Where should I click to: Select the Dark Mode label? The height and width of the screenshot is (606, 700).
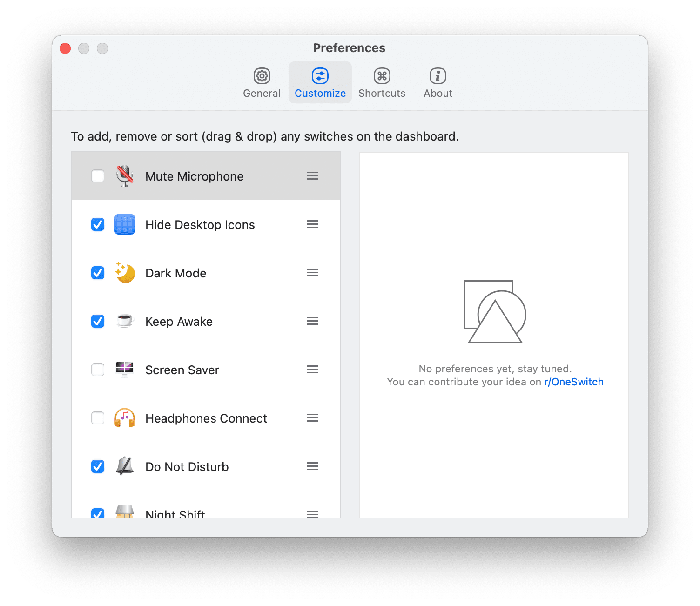click(x=176, y=273)
